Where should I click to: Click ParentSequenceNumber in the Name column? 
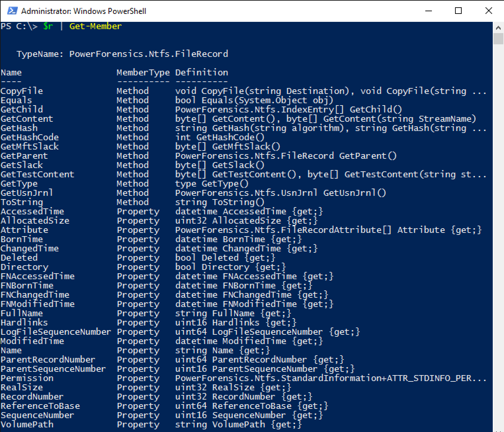(x=53, y=369)
